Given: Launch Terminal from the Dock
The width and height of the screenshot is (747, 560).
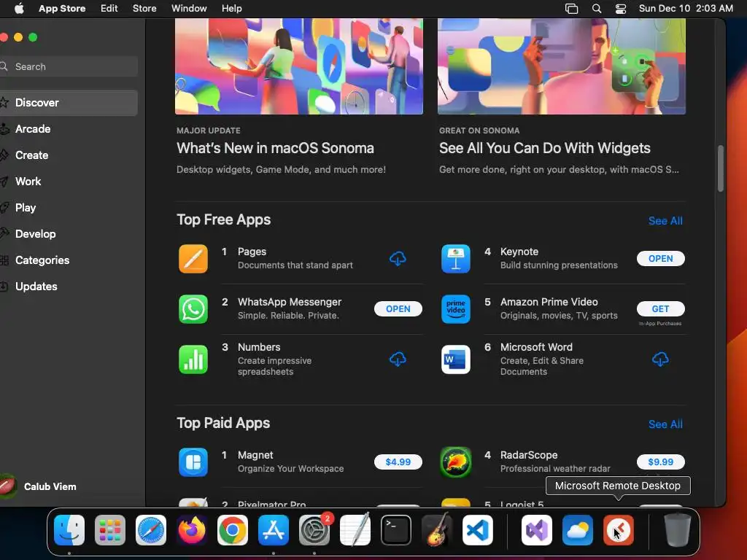Looking at the screenshot, I should coord(396,530).
